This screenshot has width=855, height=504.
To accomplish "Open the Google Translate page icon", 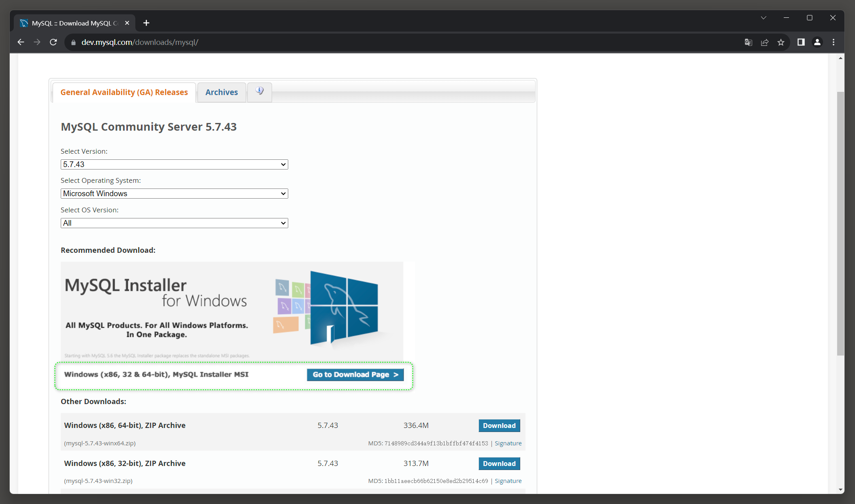I will coord(749,42).
